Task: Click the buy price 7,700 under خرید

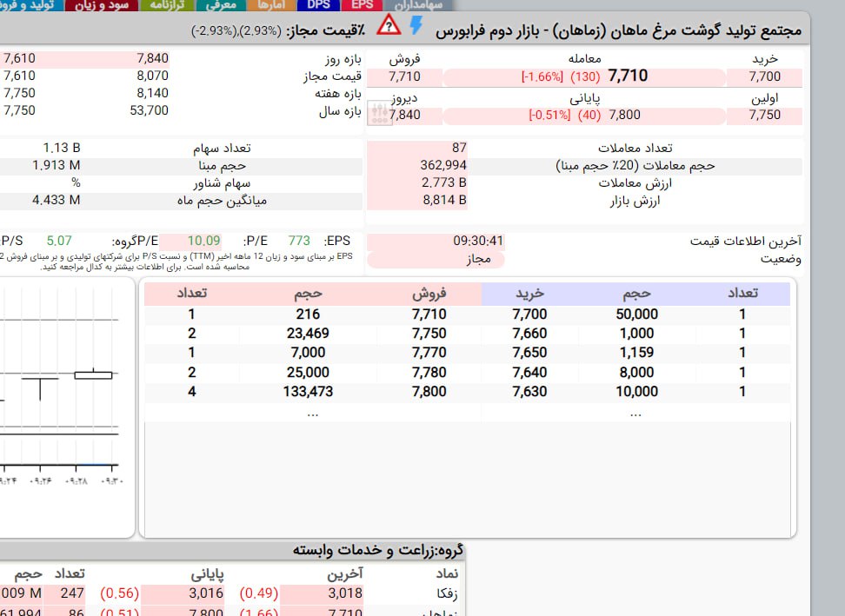Action: (765, 76)
